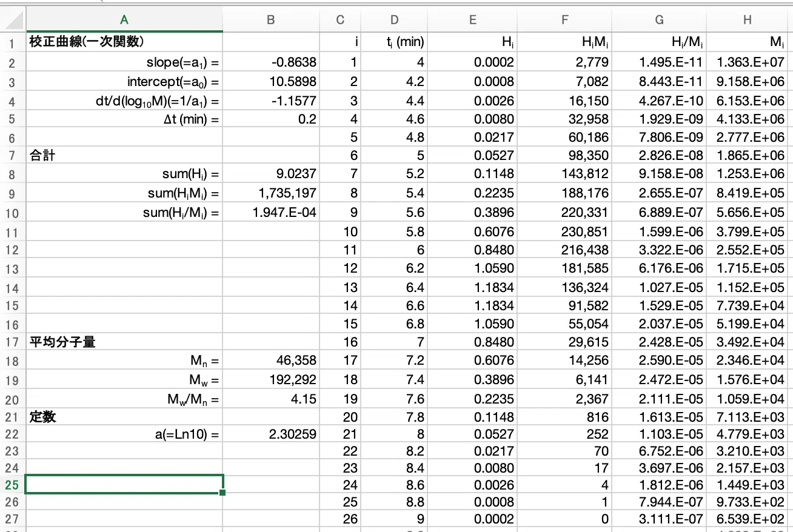Click the slope(=a1) label cell

tap(124, 62)
